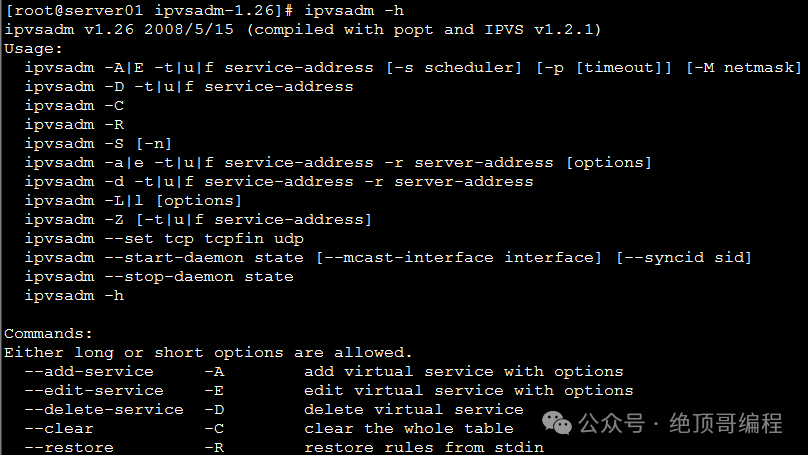Click the ipvsadm v1.26 version line
Screen dimensions: 808x455
click(302, 29)
